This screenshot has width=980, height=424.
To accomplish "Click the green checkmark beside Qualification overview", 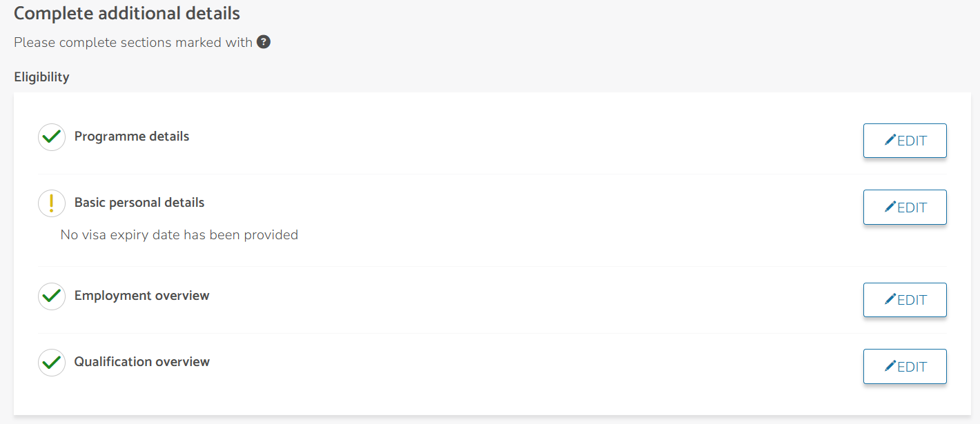I will click(x=52, y=363).
